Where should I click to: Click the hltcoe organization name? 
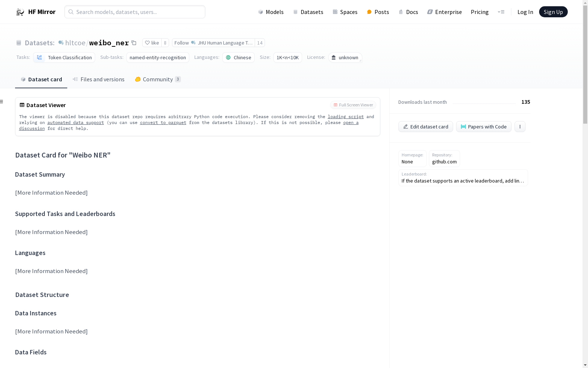coord(75,43)
